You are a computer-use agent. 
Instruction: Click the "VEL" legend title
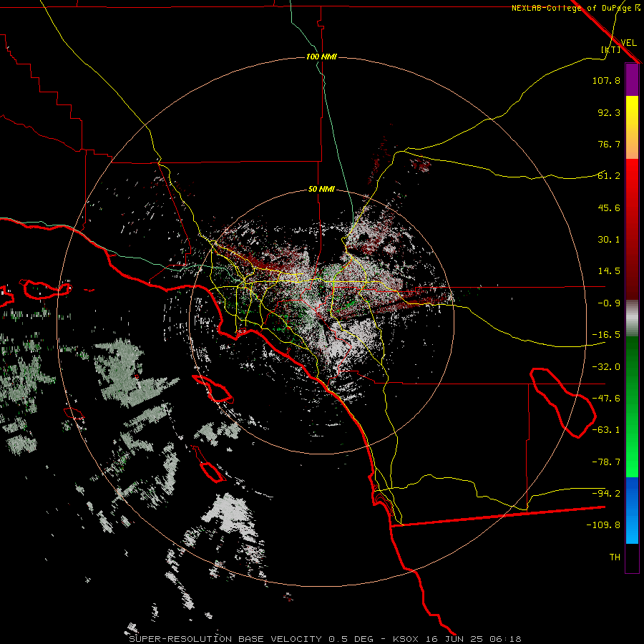pyautogui.click(x=628, y=42)
